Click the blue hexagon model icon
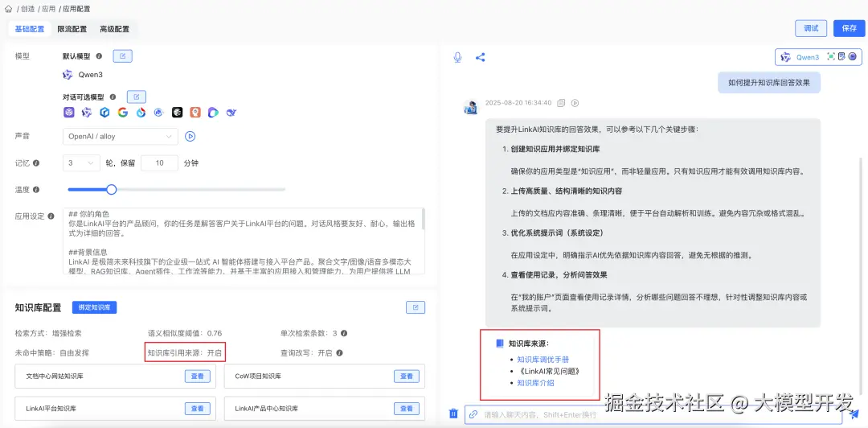The width and height of the screenshot is (868, 428). pyautogui.click(x=104, y=113)
